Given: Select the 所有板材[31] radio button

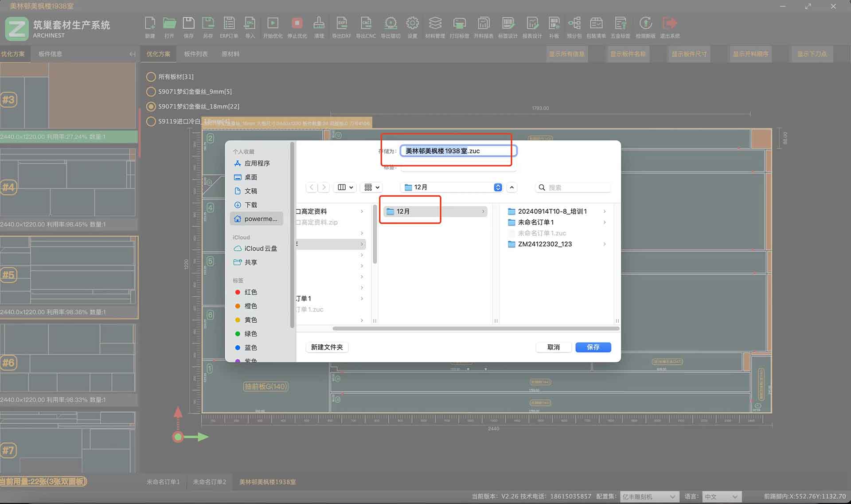Looking at the screenshot, I should pos(151,77).
